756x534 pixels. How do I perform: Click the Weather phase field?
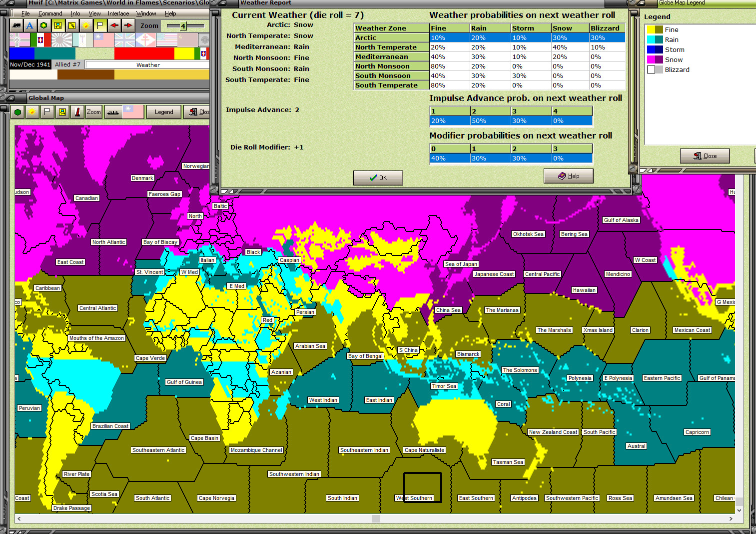(x=148, y=65)
